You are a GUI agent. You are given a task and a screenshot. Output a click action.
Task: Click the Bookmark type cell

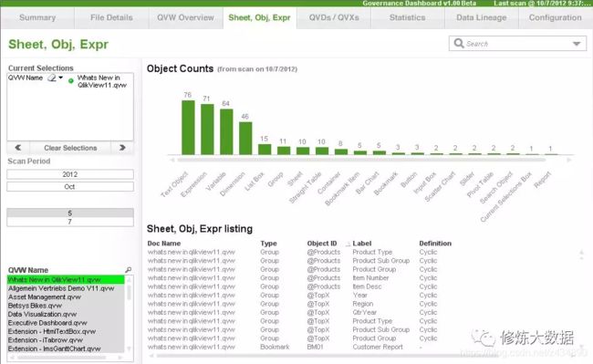point(275,347)
